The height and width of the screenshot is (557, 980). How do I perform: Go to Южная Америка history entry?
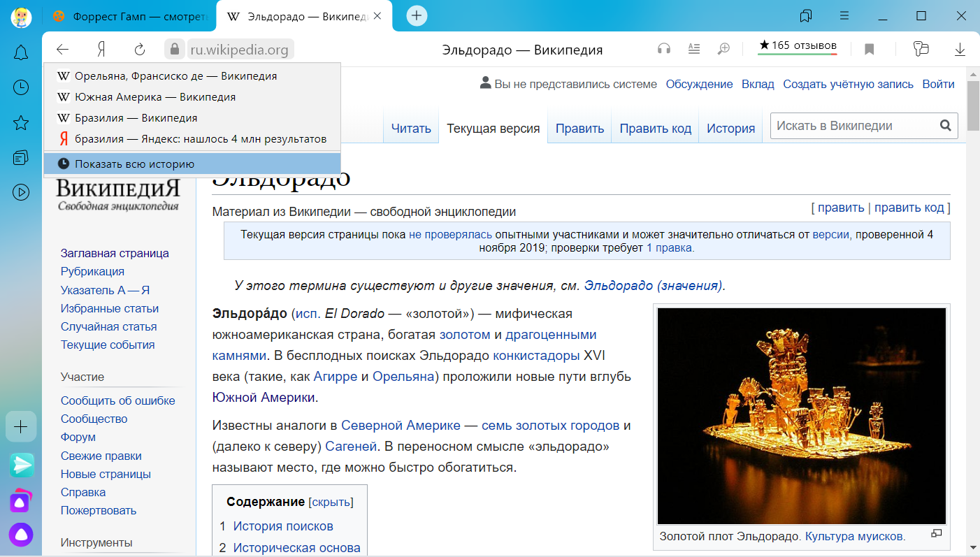click(x=192, y=97)
